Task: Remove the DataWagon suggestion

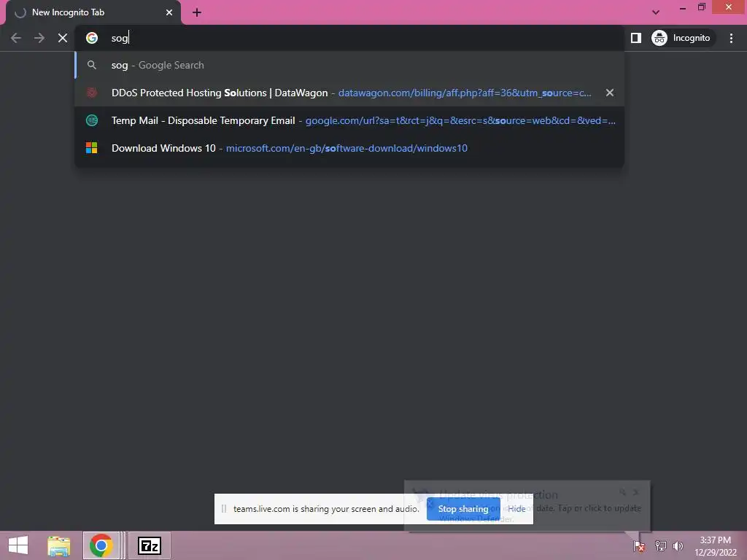Action: [x=609, y=93]
